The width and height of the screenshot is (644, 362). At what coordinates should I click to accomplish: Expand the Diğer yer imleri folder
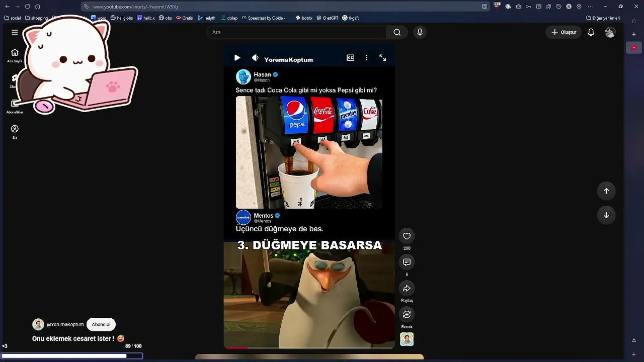coord(603,18)
